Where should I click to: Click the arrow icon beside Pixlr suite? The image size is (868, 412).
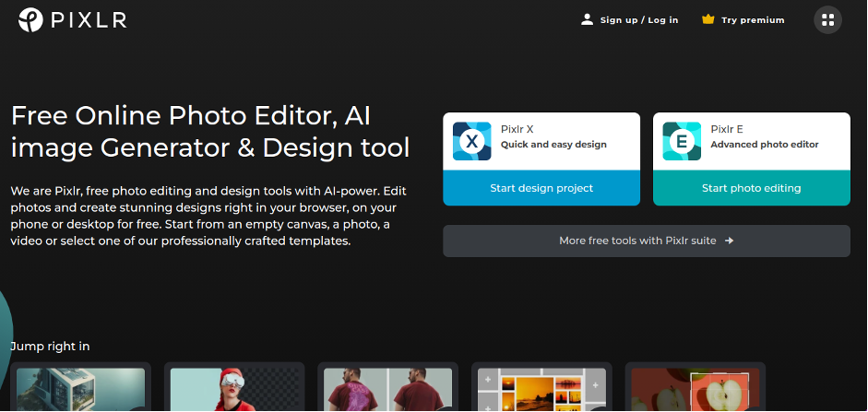click(729, 241)
